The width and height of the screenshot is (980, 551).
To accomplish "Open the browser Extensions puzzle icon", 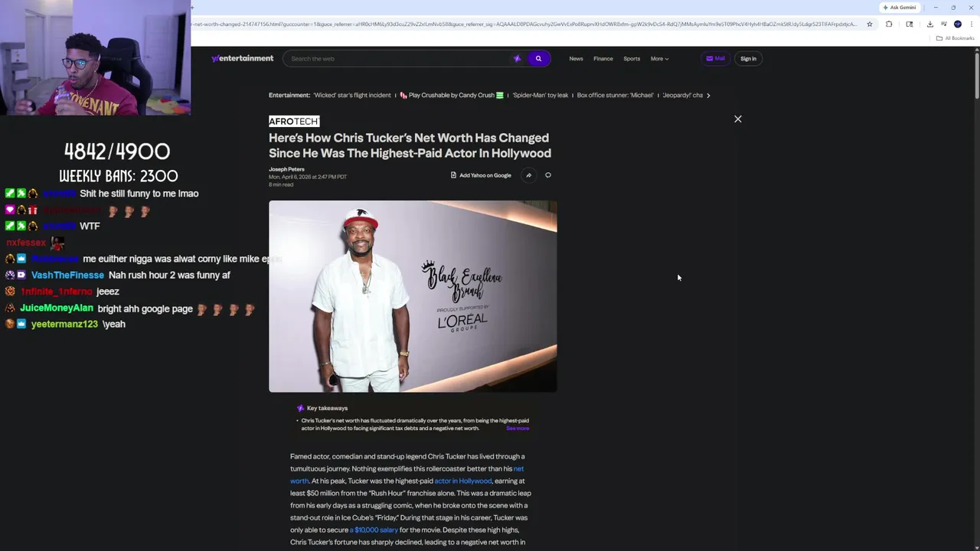I will (x=889, y=24).
